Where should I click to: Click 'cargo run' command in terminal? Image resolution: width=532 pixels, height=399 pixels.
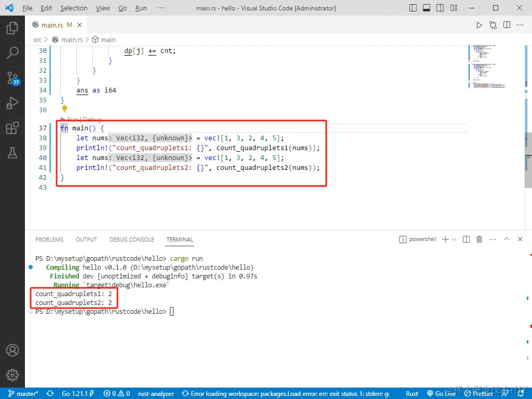pos(187,259)
